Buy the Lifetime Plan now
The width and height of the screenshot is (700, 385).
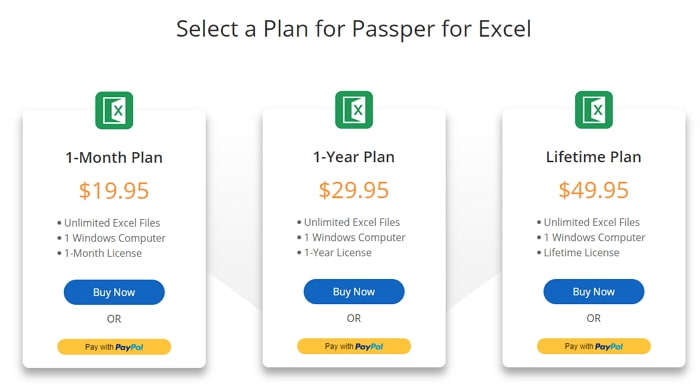click(x=594, y=292)
